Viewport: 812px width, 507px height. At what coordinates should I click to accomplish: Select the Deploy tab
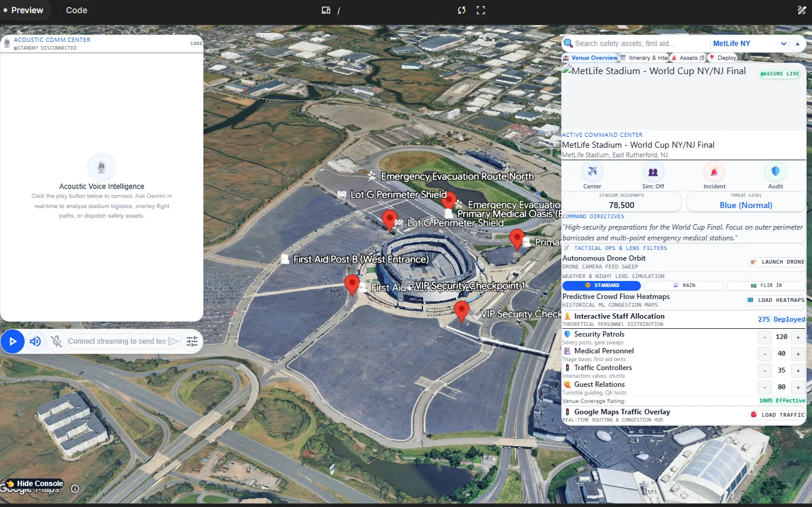point(723,58)
